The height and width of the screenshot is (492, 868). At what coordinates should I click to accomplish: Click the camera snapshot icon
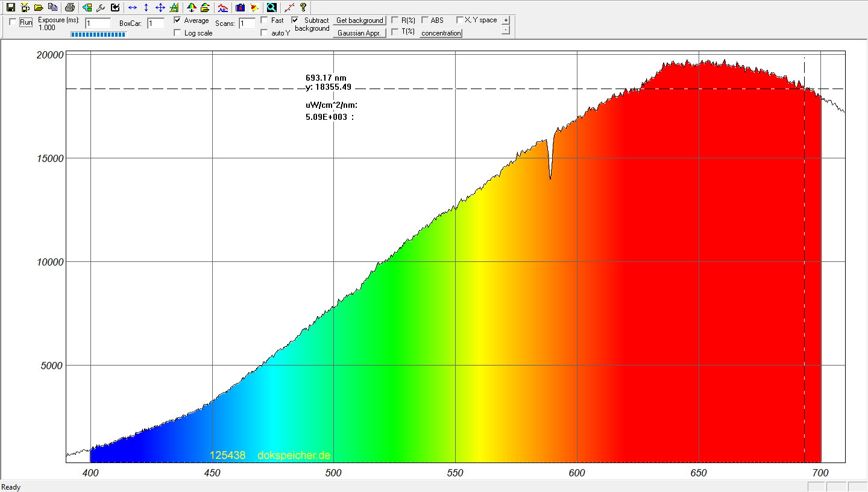pos(240,8)
